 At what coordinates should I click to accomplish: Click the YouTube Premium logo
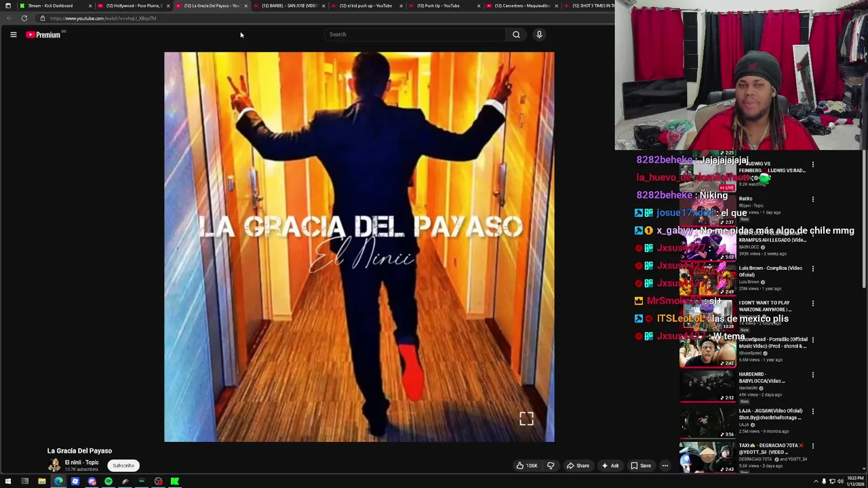point(43,35)
